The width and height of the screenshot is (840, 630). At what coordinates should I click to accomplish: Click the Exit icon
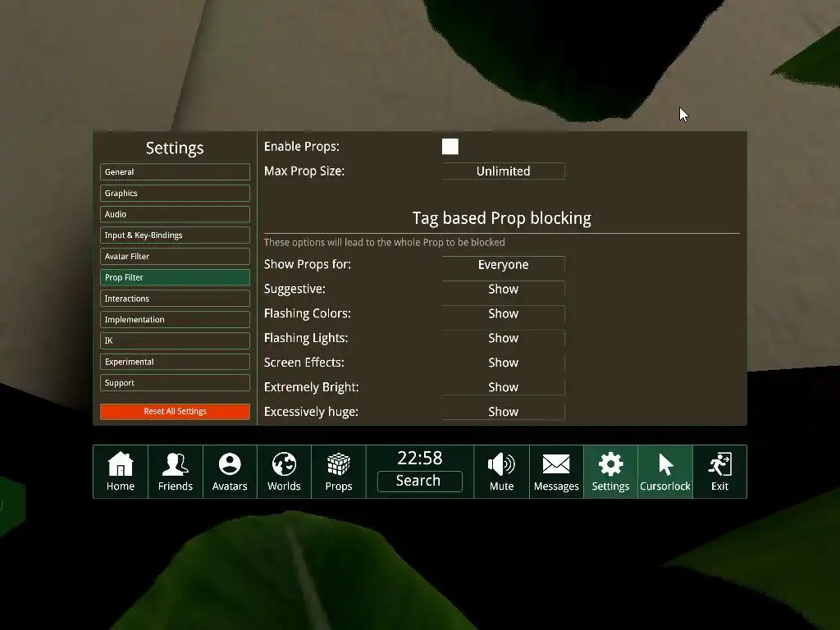pos(720,472)
